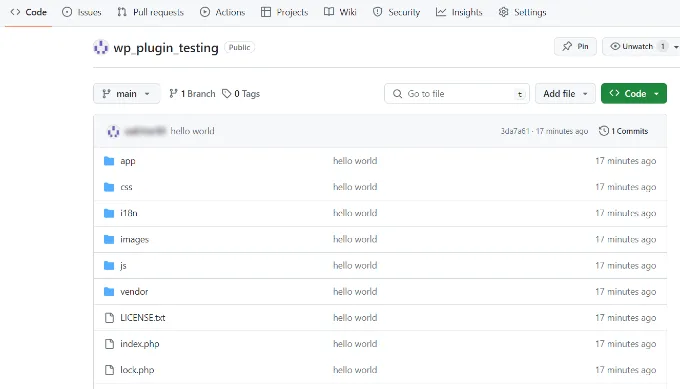Open the main branch selector dropdown
This screenshot has width=680, height=389.
click(x=127, y=94)
